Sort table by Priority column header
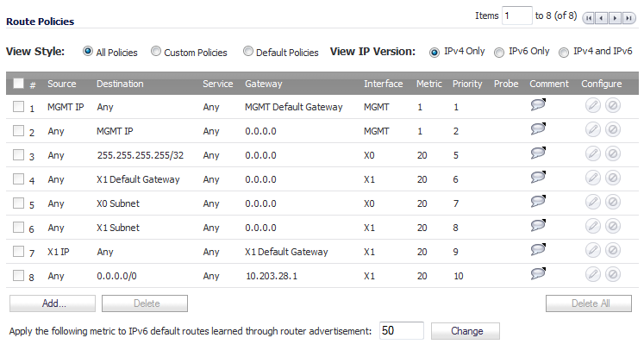Viewport: 644px width, 344px height. point(467,84)
